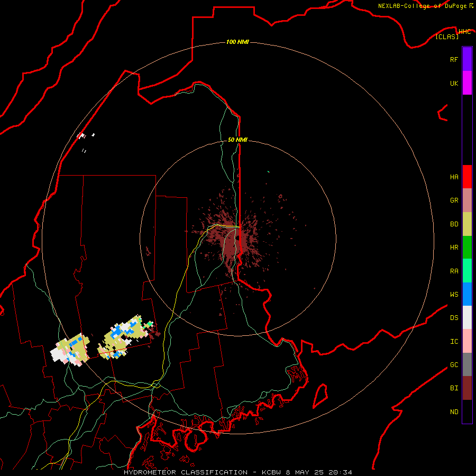Click the UK magenta legend swatch
The height and width of the screenshot is (476, 476).
[x=467, y=83]
